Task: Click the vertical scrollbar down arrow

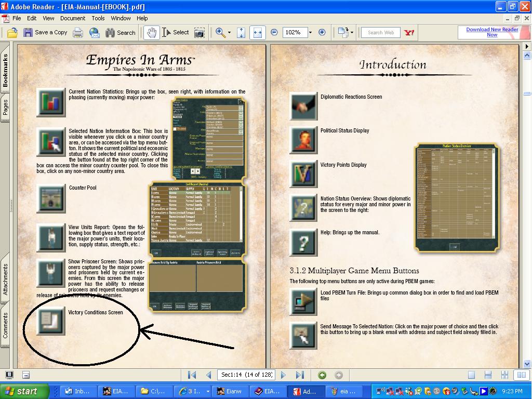Action: [x=527, y=363]
